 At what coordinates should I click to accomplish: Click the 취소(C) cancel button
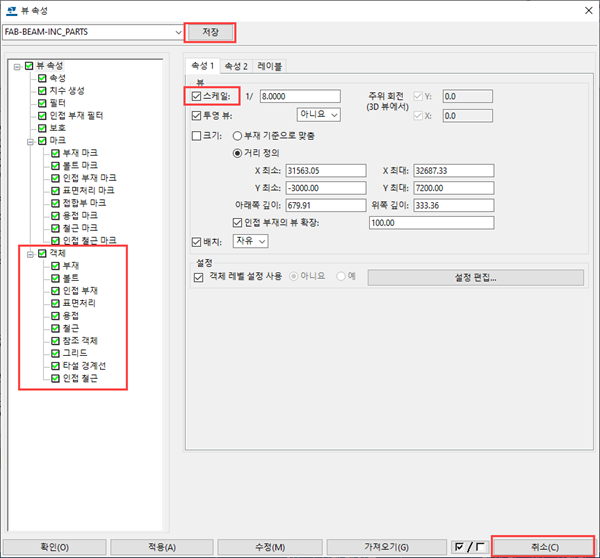pos(544,547)
